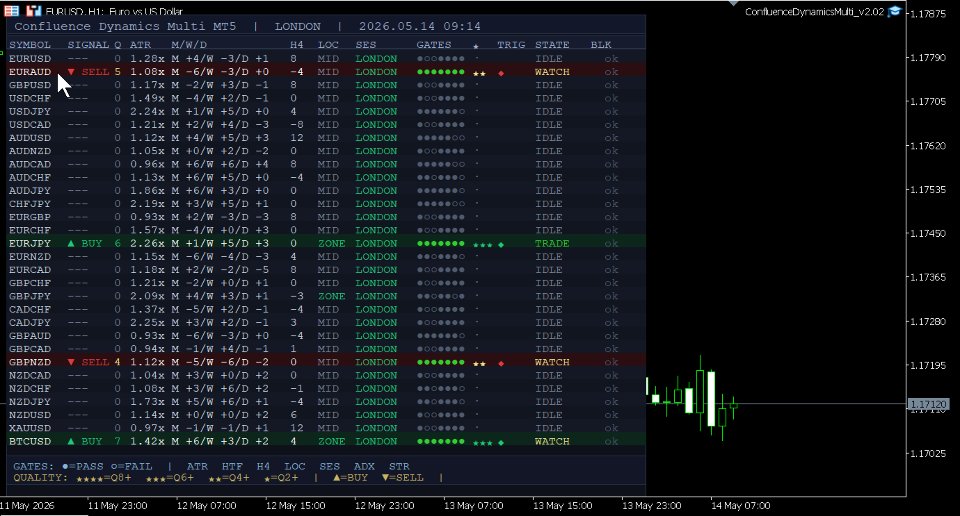Click the ●=PASS gate legend entry
This screenshot has width=960, height=516.
83,466
